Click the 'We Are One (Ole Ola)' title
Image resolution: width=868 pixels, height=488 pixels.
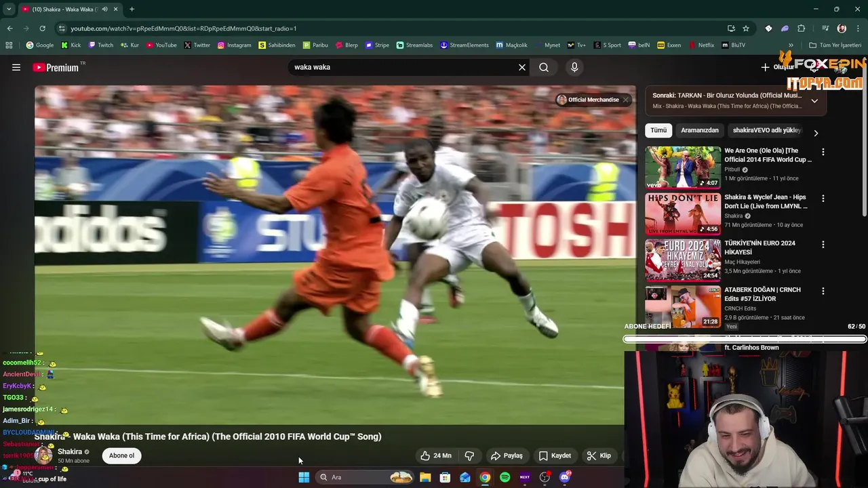click(x=768, y=155)
